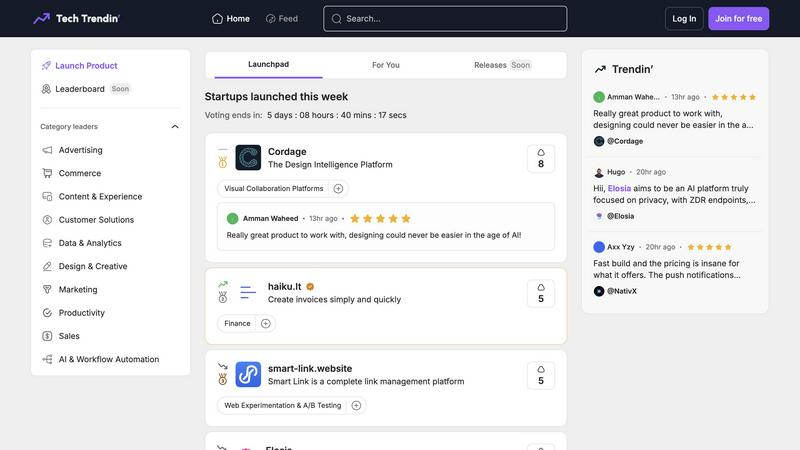Click the Log In button
Image resolution: width=800 pixels, height=450 pixels.
pos(684,19)
